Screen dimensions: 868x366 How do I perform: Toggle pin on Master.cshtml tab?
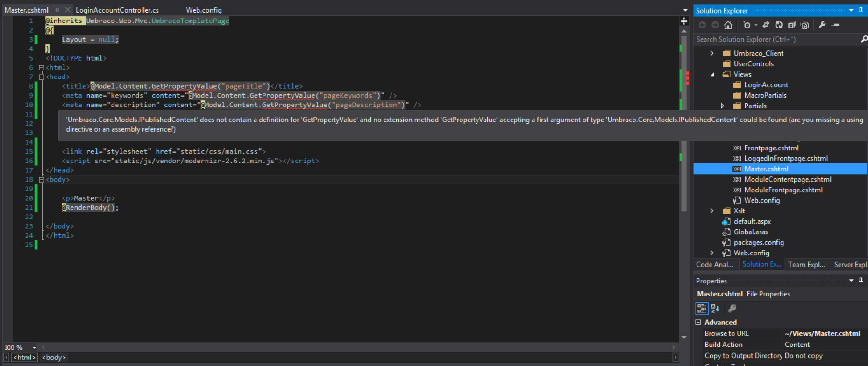pyautogui.click(x=57, y=10)
